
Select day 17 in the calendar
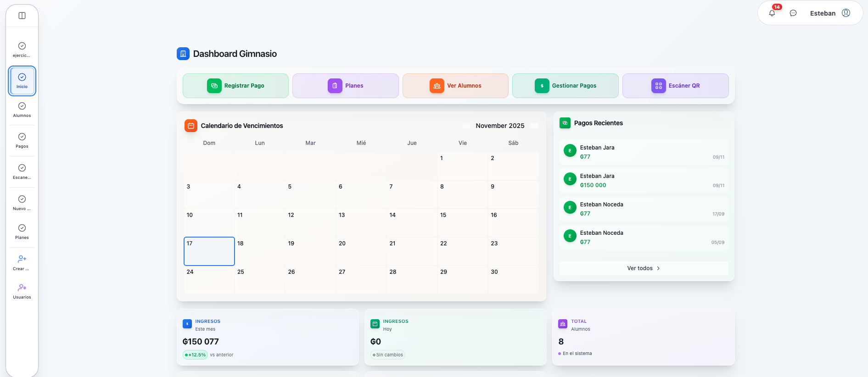pos(209,251)
